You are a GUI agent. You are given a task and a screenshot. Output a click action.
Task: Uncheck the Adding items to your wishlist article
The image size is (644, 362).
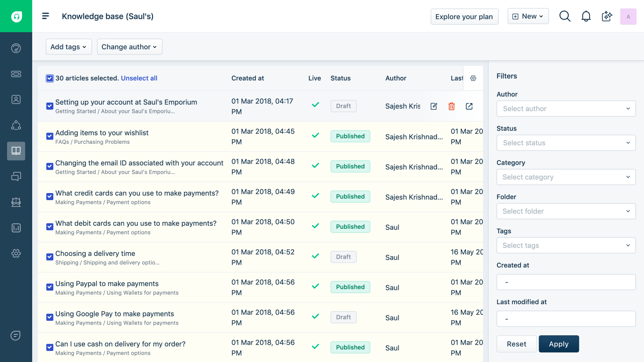(x=50, y=136)
